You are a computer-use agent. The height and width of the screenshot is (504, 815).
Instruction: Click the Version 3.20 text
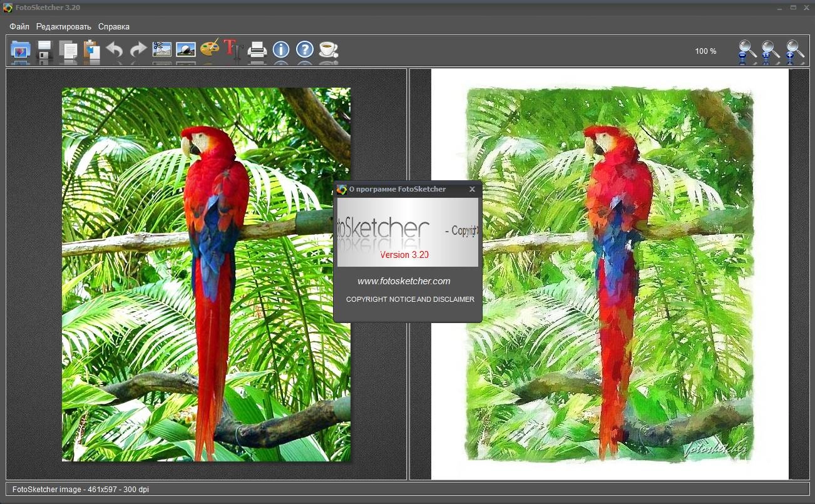(404, 255)
